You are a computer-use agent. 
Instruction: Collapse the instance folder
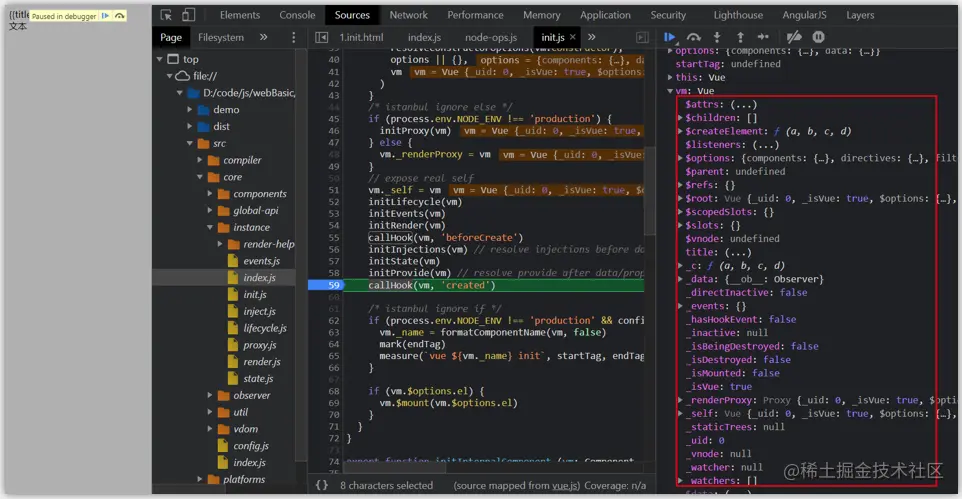coord(210,227)
